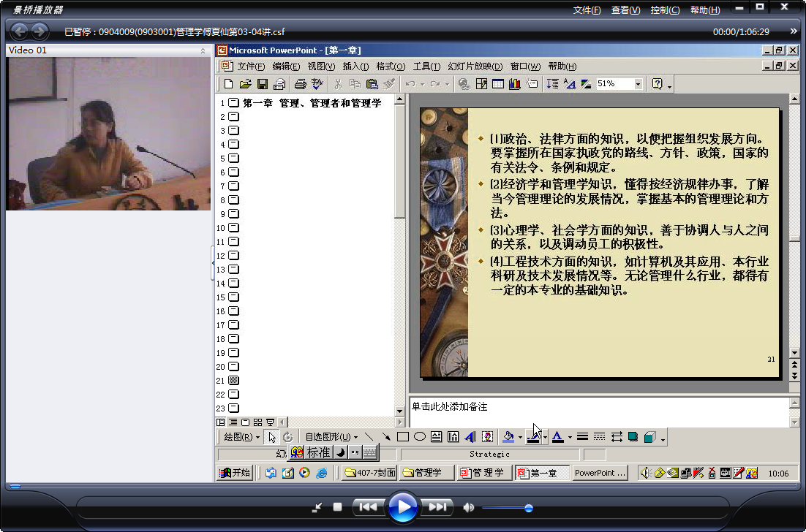806x532 pixels.
Task: Run spell check from the PowerPoint toolbar
Action: (x=317, y=84)
